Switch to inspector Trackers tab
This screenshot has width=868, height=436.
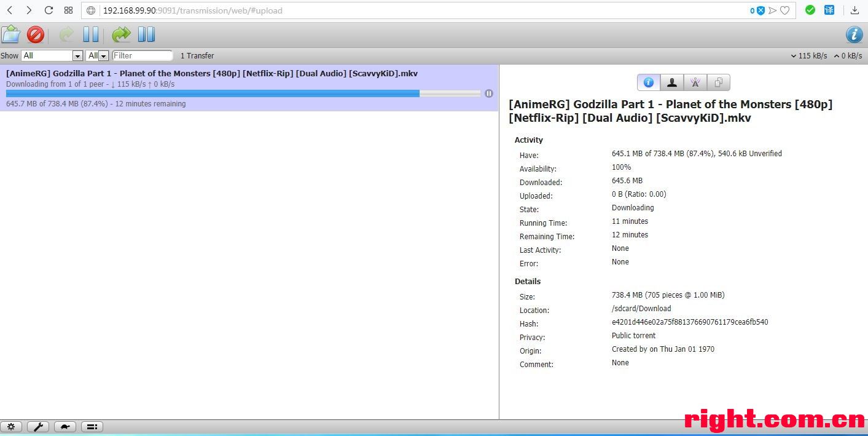(695, 82)
